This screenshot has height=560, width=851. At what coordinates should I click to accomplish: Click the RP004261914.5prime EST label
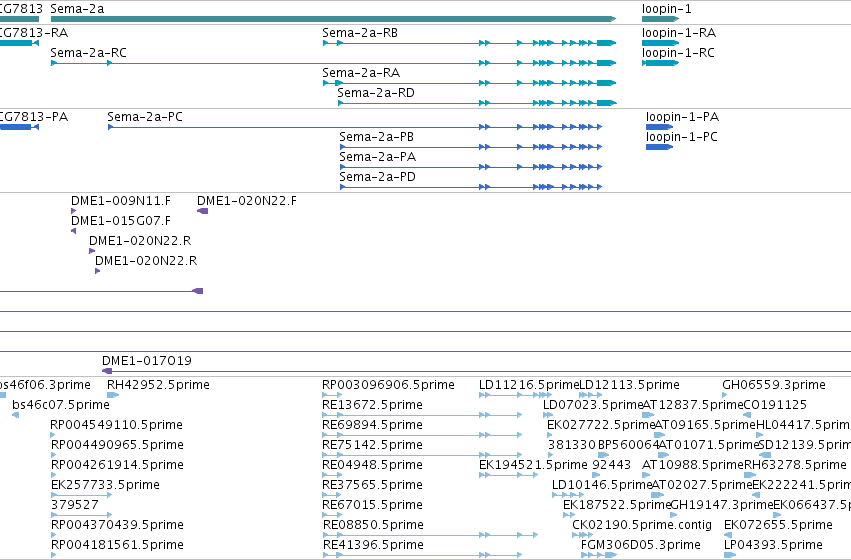(x=117, y=465)
